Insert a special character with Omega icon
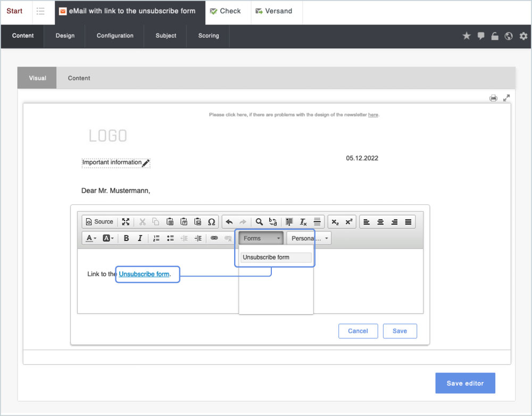The width and height of the screenshot is (532, 416). (211, 222)
